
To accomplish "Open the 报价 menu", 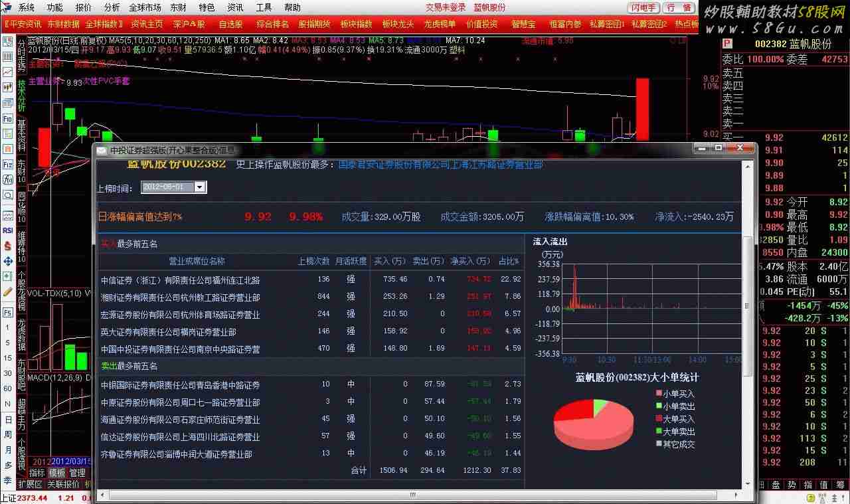I will pos(84,7).
